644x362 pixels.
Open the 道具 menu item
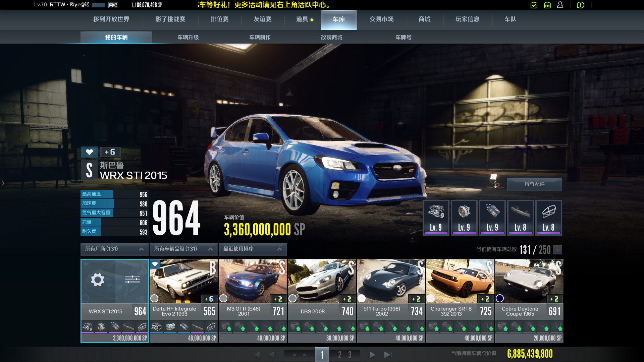click(302, 19)
